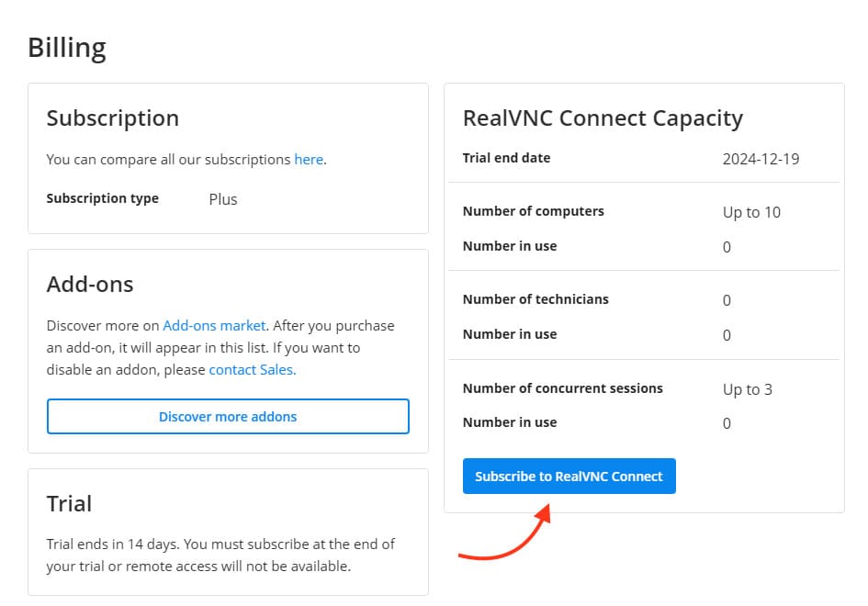Follow the contact Sales link
Screen dimensions: 868x606
(252, 370)
